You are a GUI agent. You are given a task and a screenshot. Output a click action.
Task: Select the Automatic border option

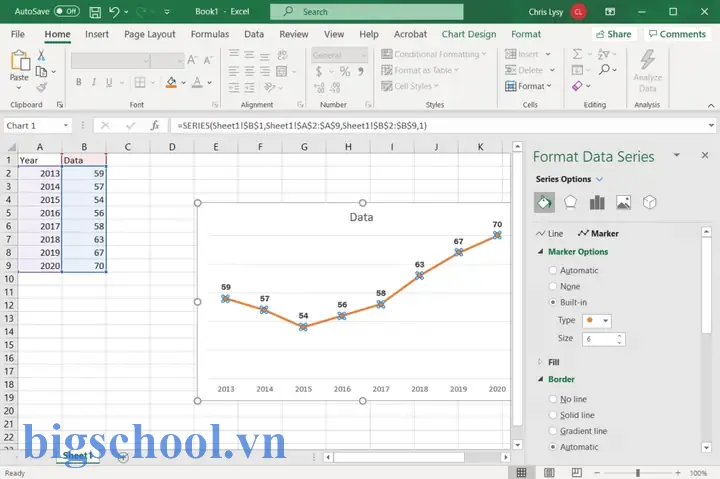[x=553, y=447]
